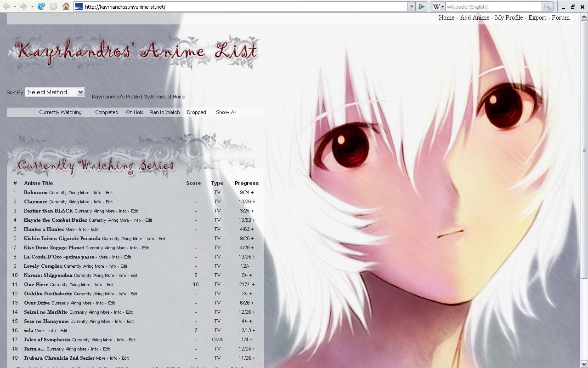
Task: Click Edit on the Bokurano row
Action: [x=109, y=193]
